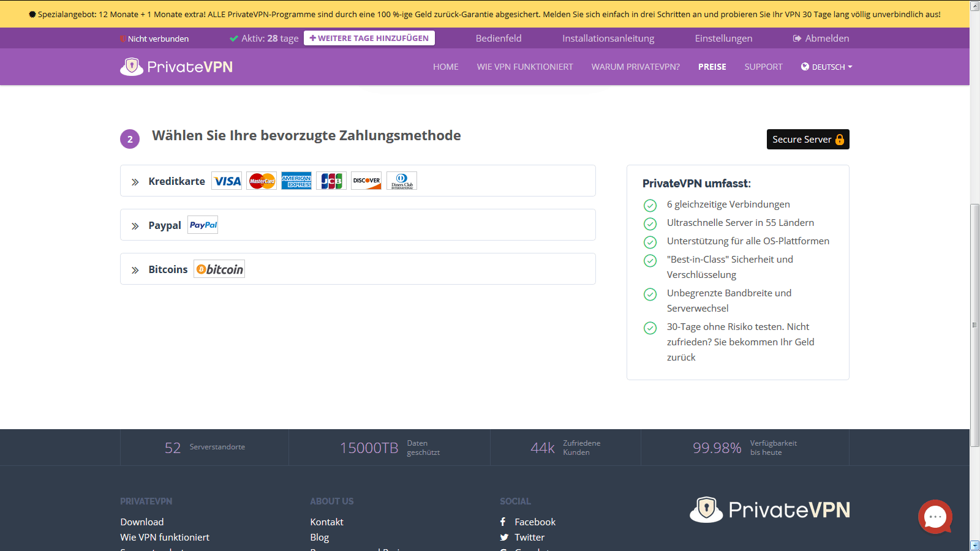
Task: Expand the Paypal payment option
Action: pos(358,225)
